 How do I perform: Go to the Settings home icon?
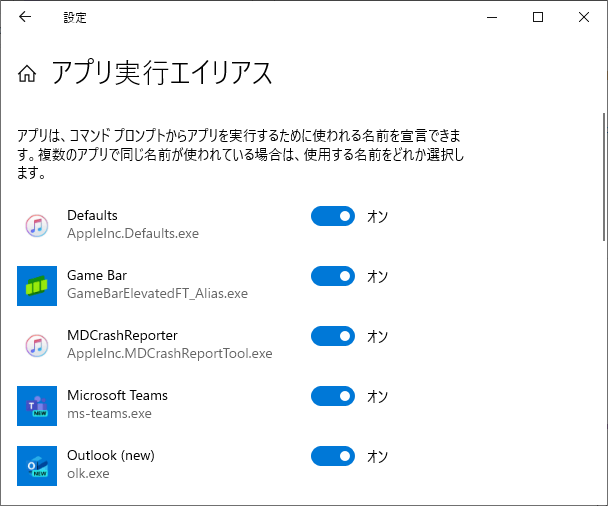27,73
